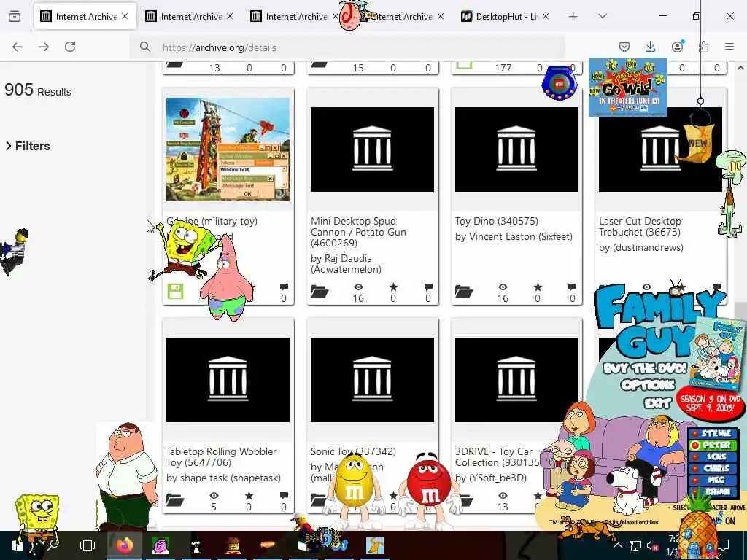Viewport: 747px width, 560px height.
Task: Select Peter in Family Guy character list
Action: [712, 445]
